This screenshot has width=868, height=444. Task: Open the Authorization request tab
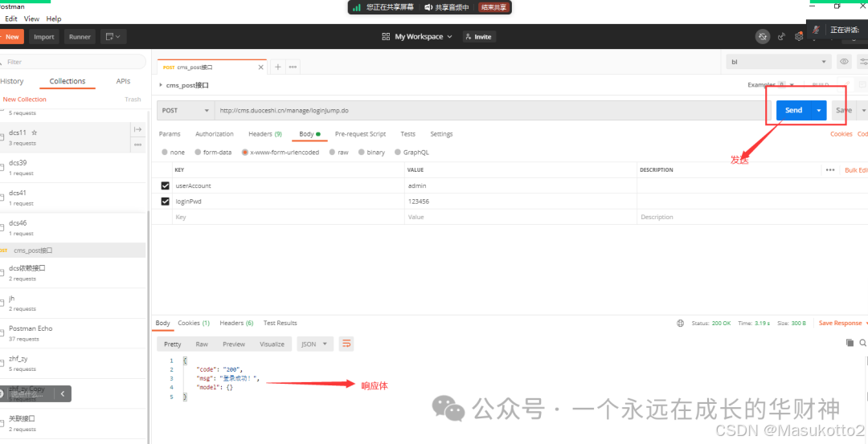(x=215, y=134)
